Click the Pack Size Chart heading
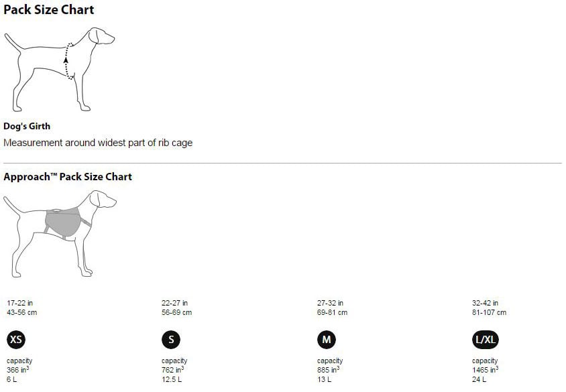The image size is (566, 392). [49, 10]
